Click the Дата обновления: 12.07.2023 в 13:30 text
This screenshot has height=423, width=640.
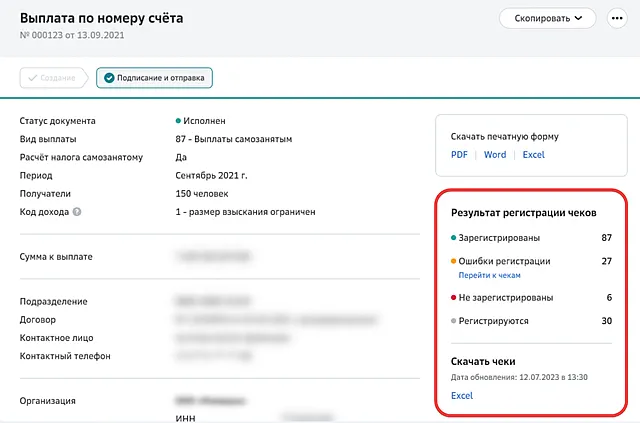click(519, 377)
